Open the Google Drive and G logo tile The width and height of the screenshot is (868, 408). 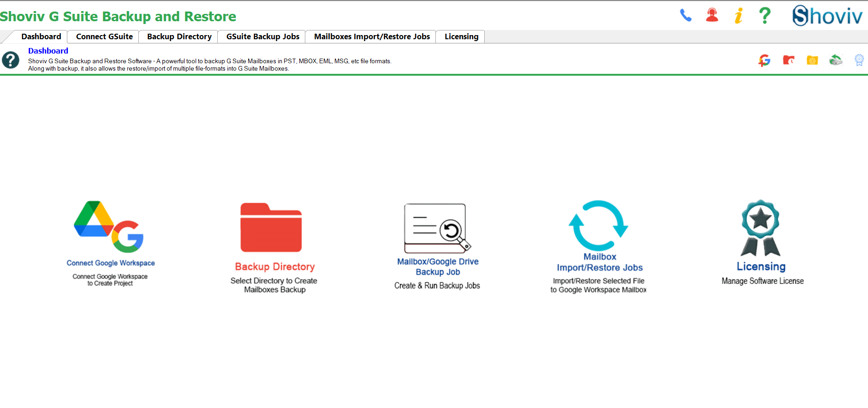pos(109,227)
